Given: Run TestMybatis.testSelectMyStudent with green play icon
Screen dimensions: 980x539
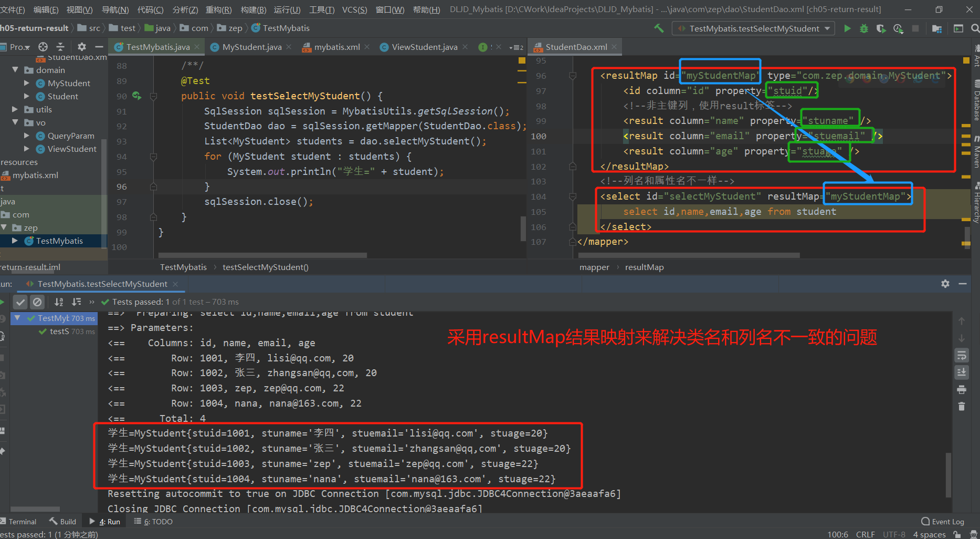Looking at the screenshot, I should coord(847,28).
